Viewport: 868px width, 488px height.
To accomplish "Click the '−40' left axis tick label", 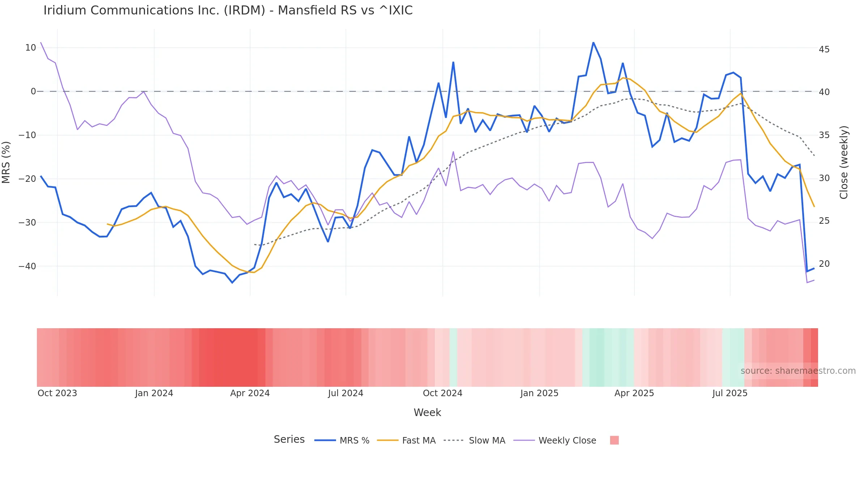I will tap(27, 266).
